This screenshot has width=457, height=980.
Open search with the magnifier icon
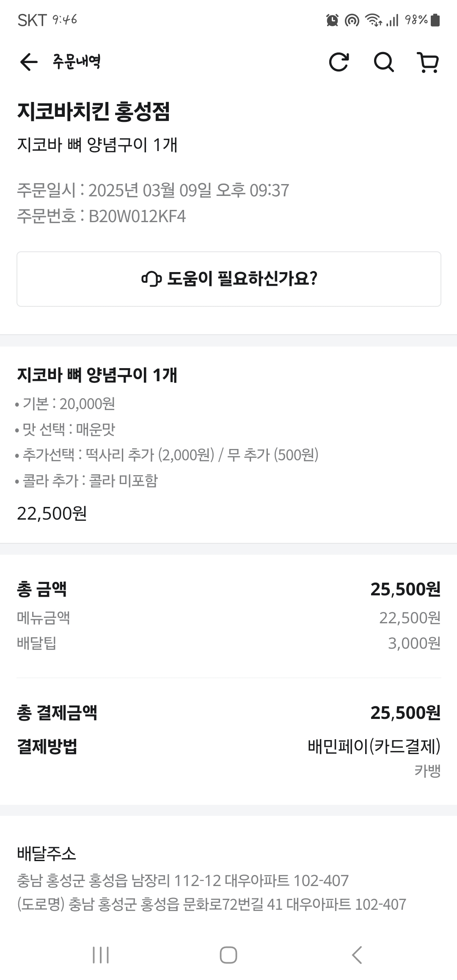(384, 62)
